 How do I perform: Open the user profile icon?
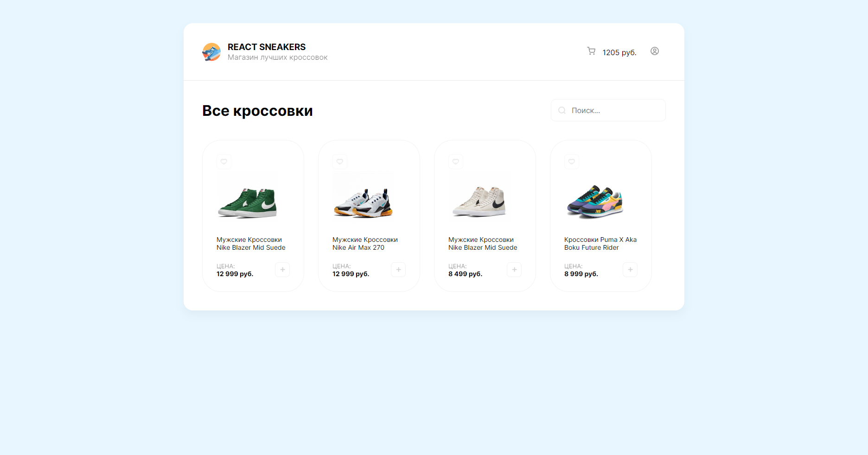click(x=655, y=51)
